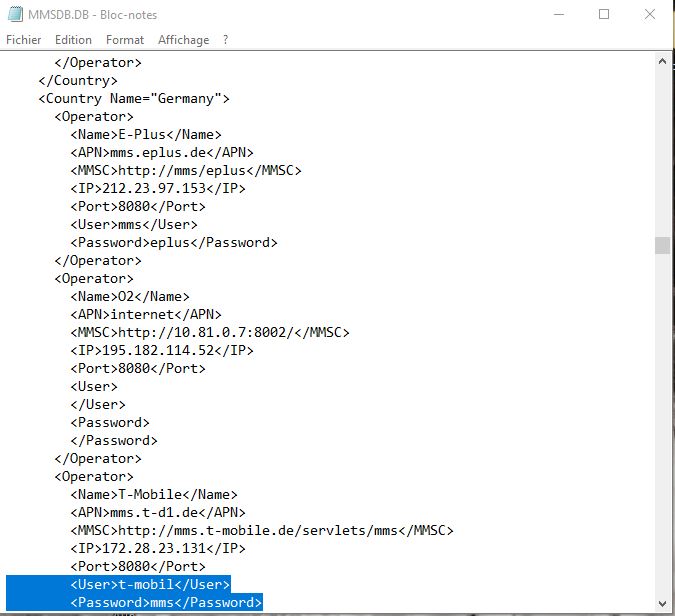Click the line <Password>eplus</Password>
The height and width of the screenshot is (616, 675).
coord(174,243)
